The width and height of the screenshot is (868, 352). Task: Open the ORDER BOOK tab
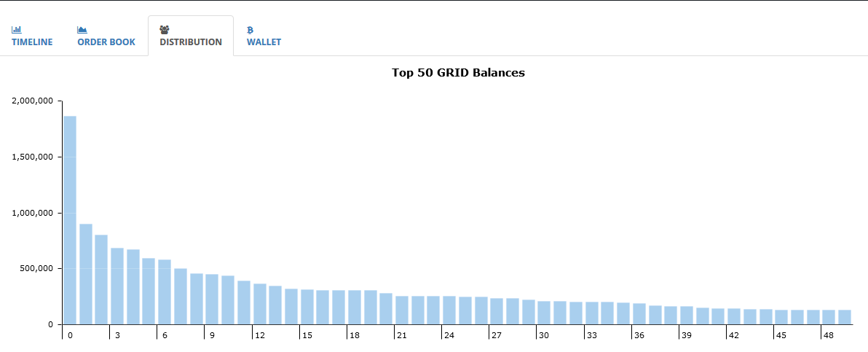106,42
